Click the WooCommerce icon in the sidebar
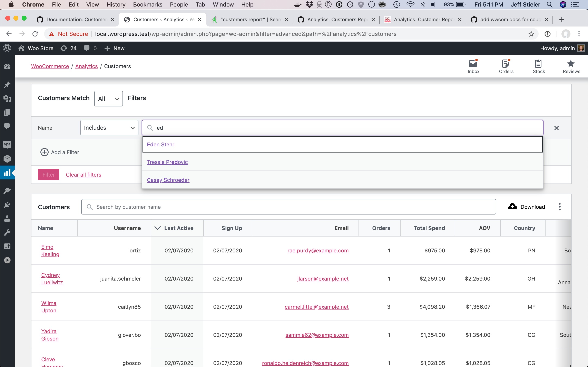The height and width of the screenshot is (367, 588). [x=7, y=145]
